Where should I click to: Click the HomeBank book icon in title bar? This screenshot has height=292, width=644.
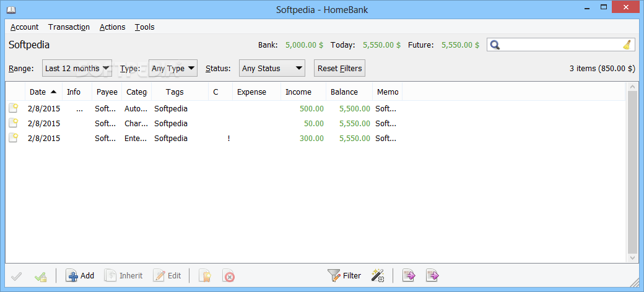pos(11,10)
